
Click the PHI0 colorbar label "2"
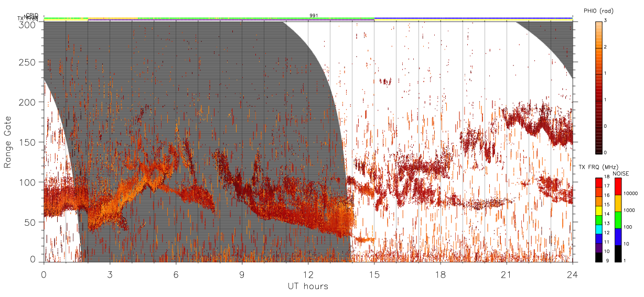click(605, 47)
